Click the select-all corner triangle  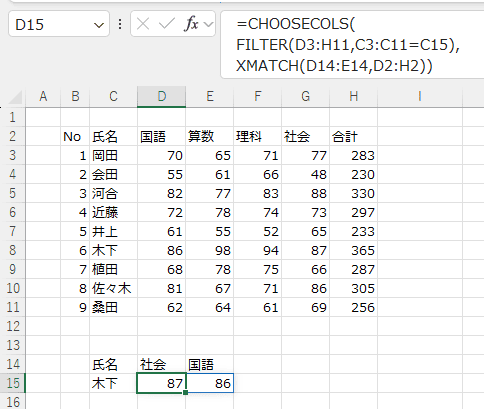tap(16, 97)
